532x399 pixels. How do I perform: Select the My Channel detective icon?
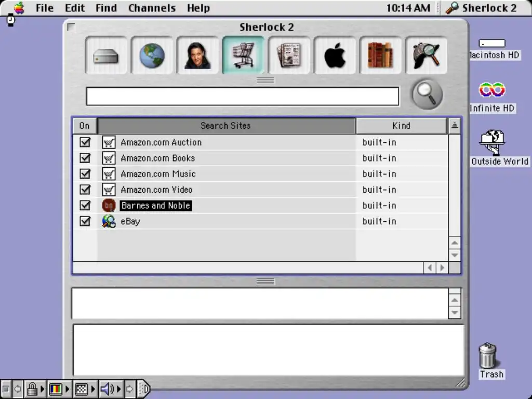(426, 55)
